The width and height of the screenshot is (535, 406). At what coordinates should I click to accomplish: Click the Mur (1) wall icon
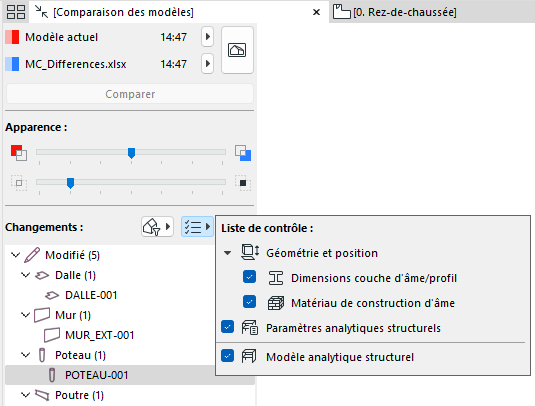point(42,315)
